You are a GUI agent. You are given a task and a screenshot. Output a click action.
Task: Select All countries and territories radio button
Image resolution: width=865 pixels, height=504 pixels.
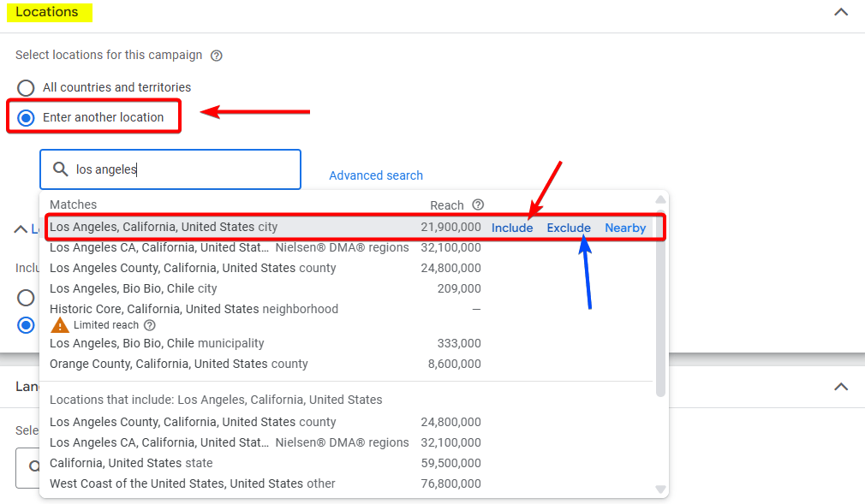pyautogui.click(x=27, y=87)
